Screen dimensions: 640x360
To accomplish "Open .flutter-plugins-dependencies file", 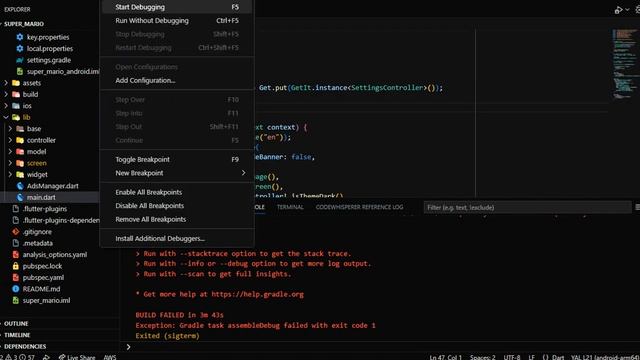I will click(x=61, y=220).
